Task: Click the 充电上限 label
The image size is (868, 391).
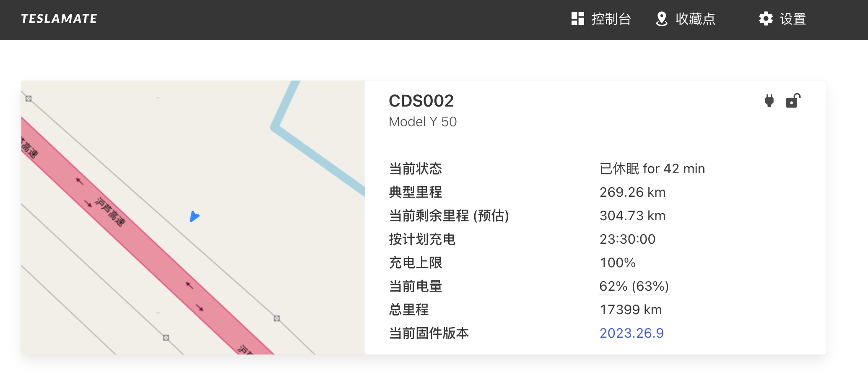Action: (x=416, y=263)
